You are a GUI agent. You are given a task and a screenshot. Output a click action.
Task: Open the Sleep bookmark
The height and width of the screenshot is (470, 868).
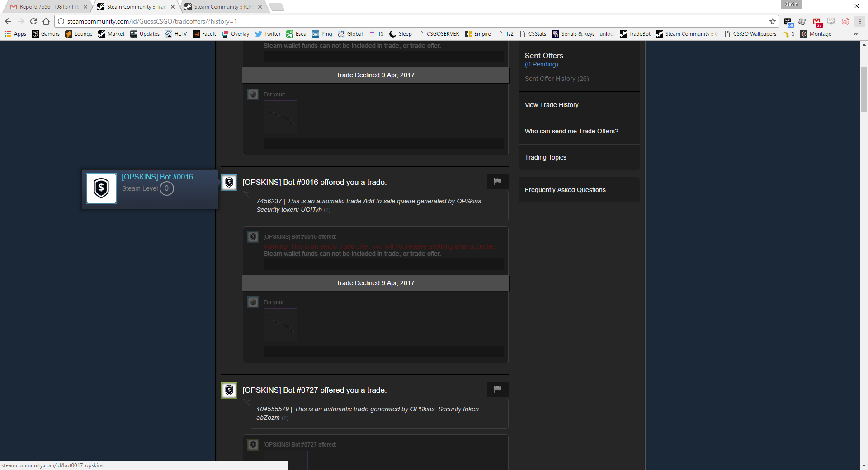pos(401,34)
